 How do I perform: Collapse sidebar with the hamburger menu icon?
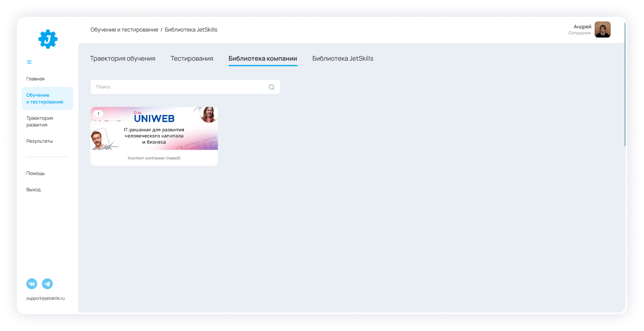pyautogui.click(x=29, y=62)
